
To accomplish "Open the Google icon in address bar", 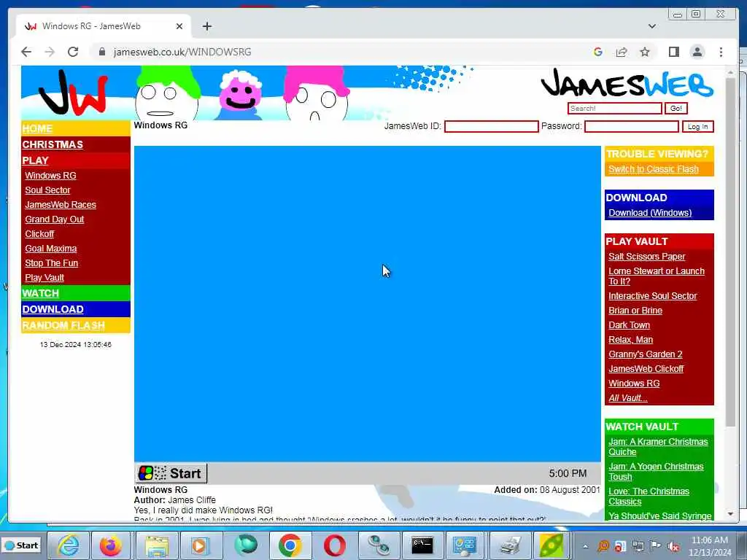I will click(598, 52).
